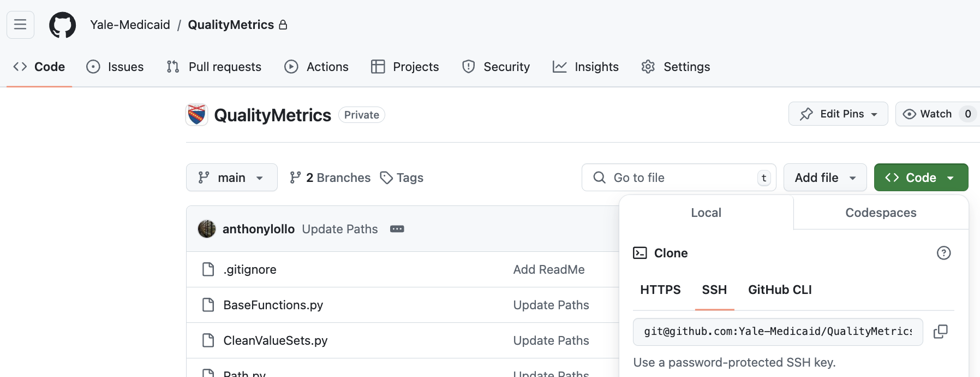Screen dimensions: 980x377
Task: Open the QualityMetrics breadcrumb link
Action: [x=231, y=25]
